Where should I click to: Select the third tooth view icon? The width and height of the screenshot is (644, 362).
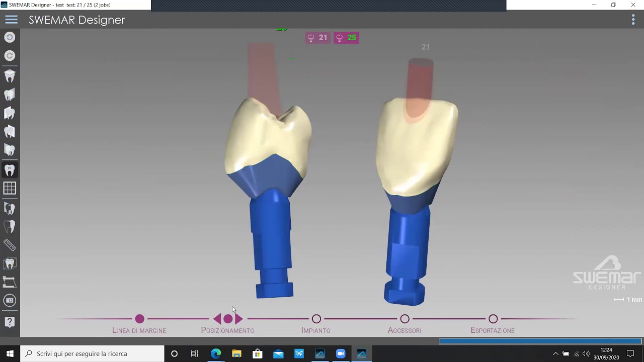pyautogui.click(x=10, y=113)
